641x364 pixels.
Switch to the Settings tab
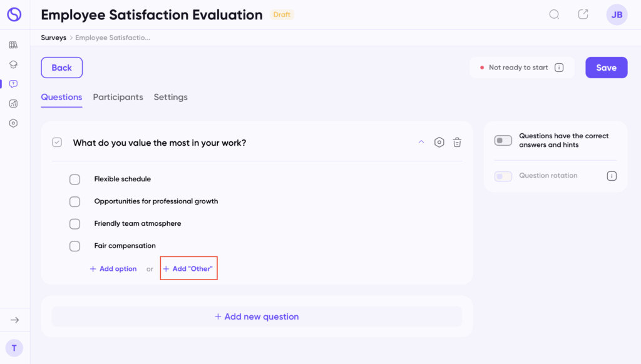tap(170, 98)
